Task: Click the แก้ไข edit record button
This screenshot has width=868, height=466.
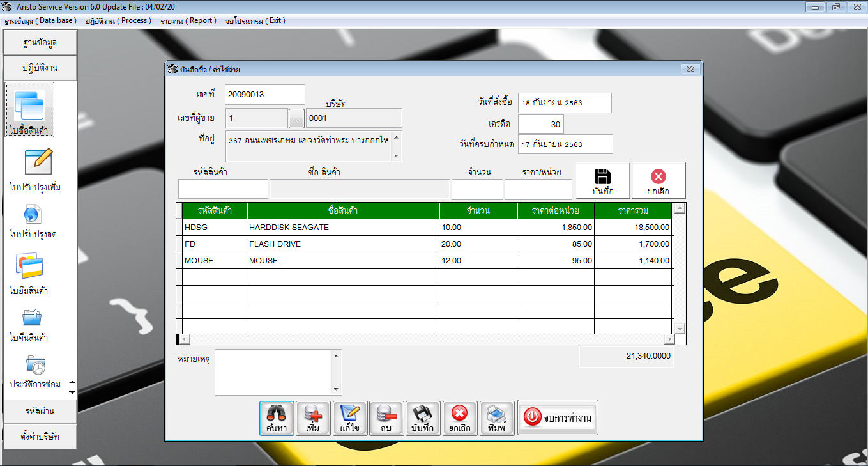Action: click(350, 419)
